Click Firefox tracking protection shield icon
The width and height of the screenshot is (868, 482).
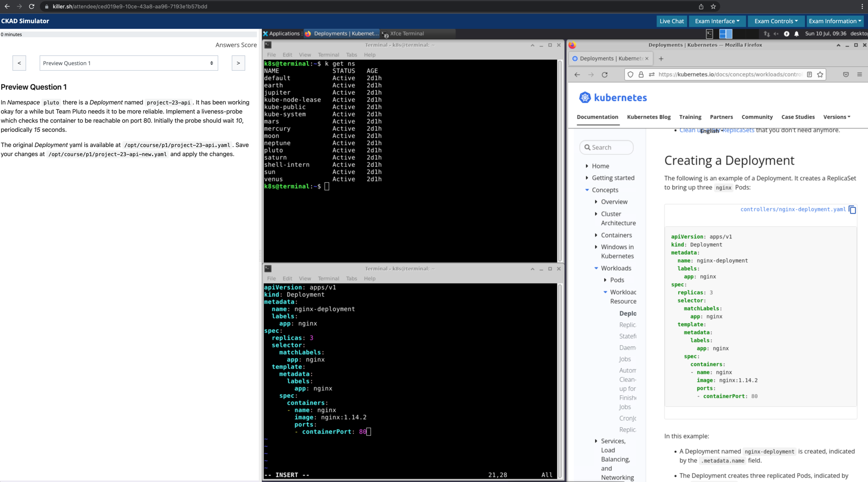(630, 75)
